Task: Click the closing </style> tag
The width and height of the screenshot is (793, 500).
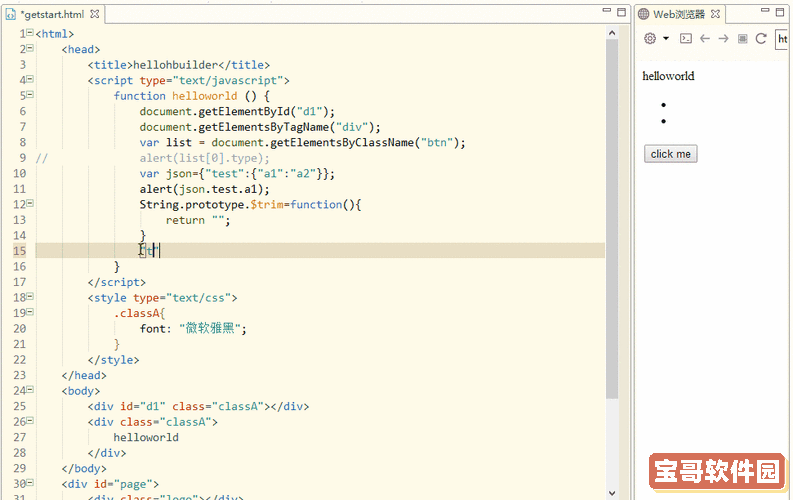Action: coord(113,360)
